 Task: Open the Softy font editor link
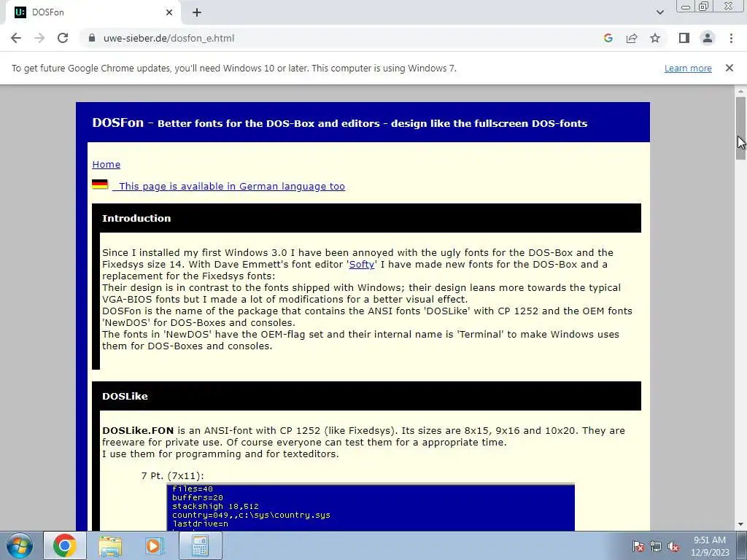[x=362, y=264]
